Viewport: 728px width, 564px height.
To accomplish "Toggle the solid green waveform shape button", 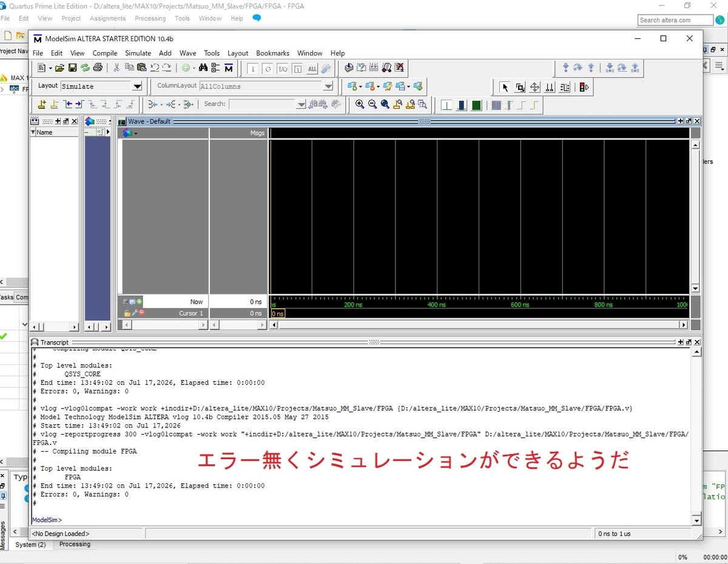I will [x=476, y=105].
